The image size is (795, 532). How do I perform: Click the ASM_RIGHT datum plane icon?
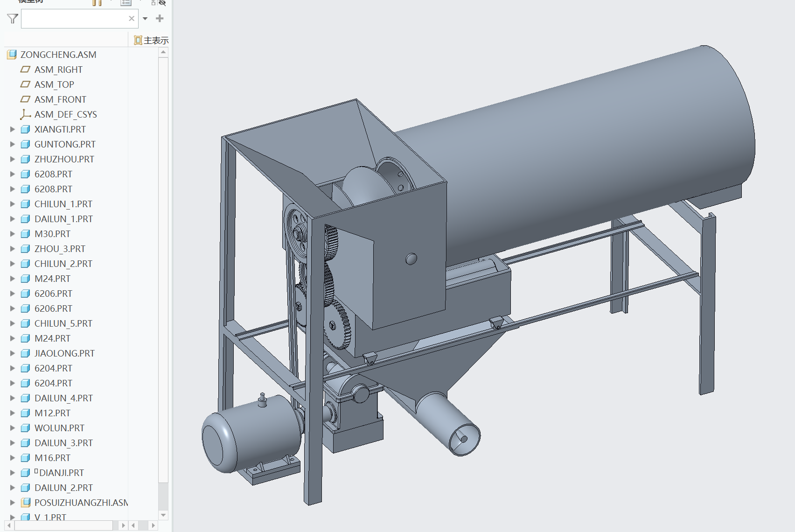coord(25,70)
